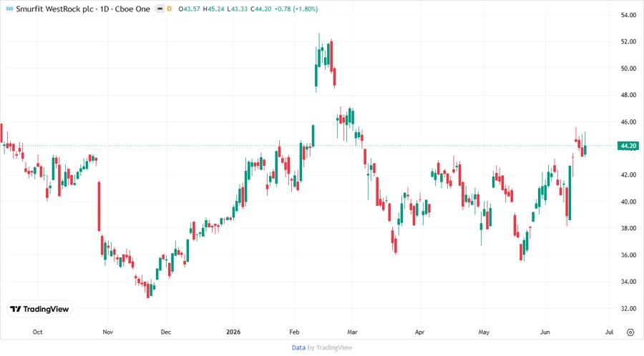Click the 48.00 price axis label
Screen dimensions: 644x356
pyautogui.click(x=628, y=95)
